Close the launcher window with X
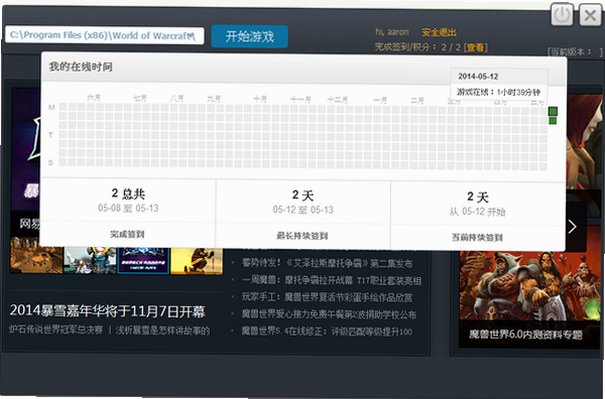The height and width of the screenshot is (399, 605). click(590, 15)
